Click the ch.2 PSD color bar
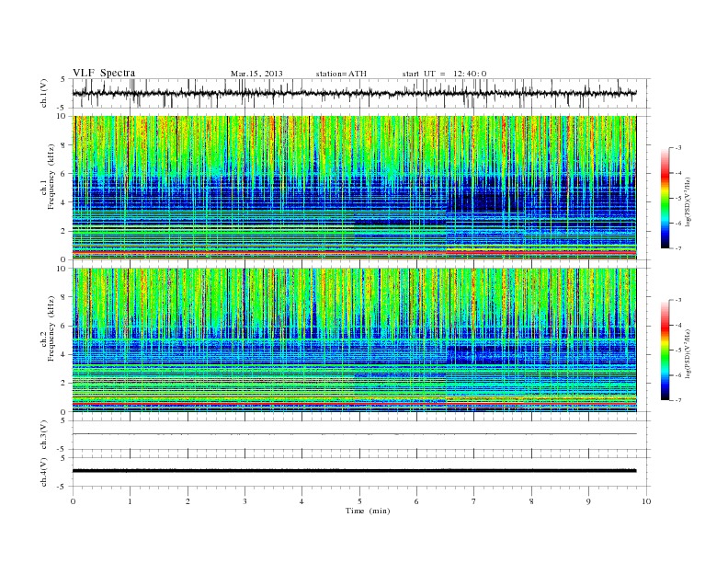The image size is (728, 563). [665, 350]
